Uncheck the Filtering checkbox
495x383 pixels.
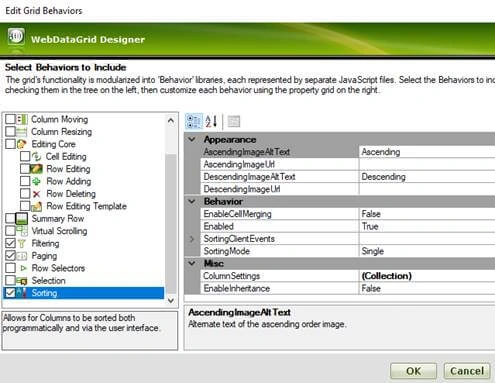[x=10, y=243]
